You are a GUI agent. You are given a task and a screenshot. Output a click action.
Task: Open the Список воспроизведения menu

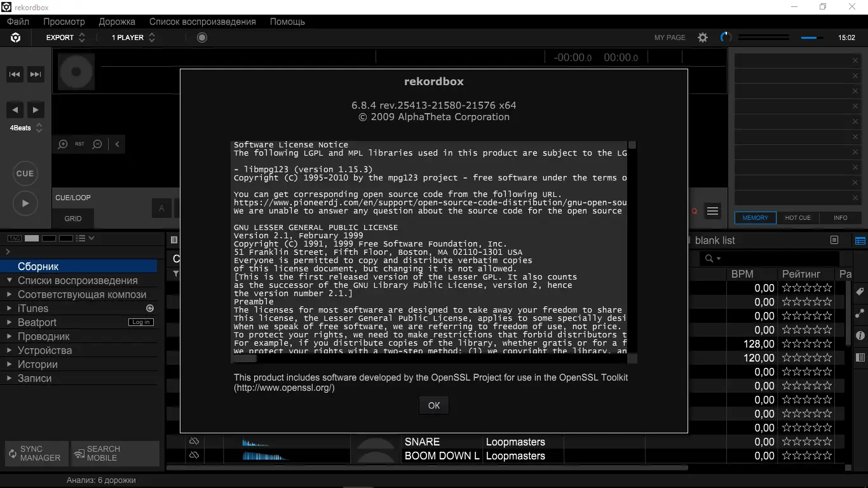pyautogui.click(x=203, y=22)
